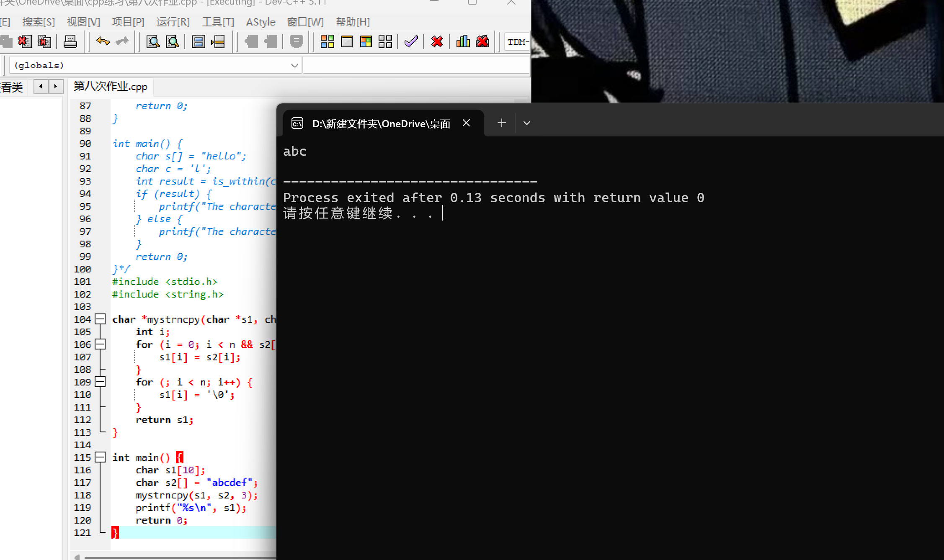The height and width of the screenshot is (560, 944).
Task: Open the AStyle menu
Action: point(261,22)
